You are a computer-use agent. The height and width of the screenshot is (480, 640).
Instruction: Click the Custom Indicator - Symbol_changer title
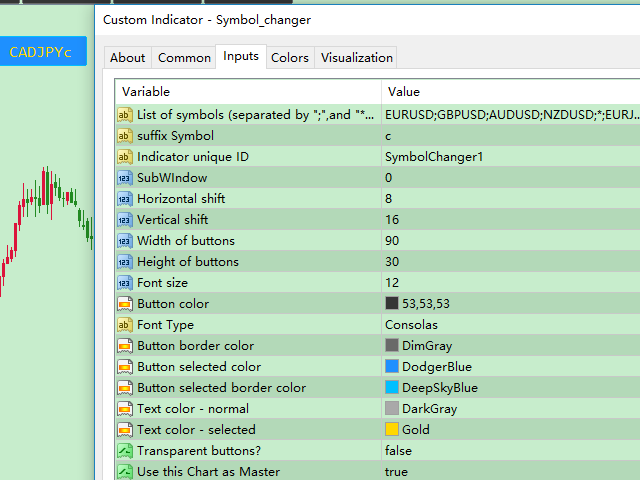coord(207,20)
